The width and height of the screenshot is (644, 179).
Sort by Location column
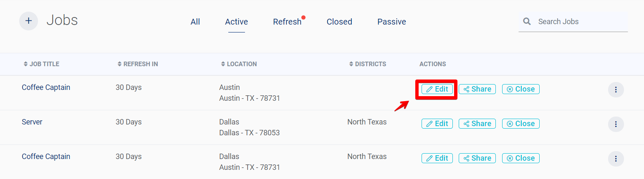(223, 64)
